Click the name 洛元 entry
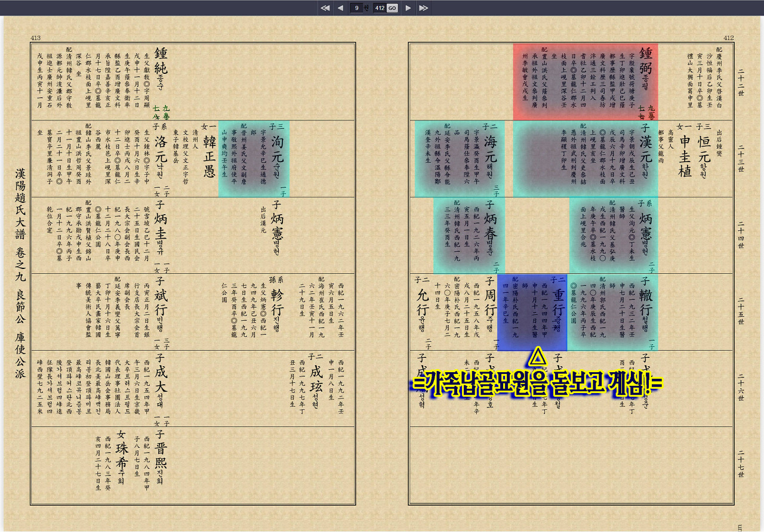764x532 pixels. coord(161,149)
